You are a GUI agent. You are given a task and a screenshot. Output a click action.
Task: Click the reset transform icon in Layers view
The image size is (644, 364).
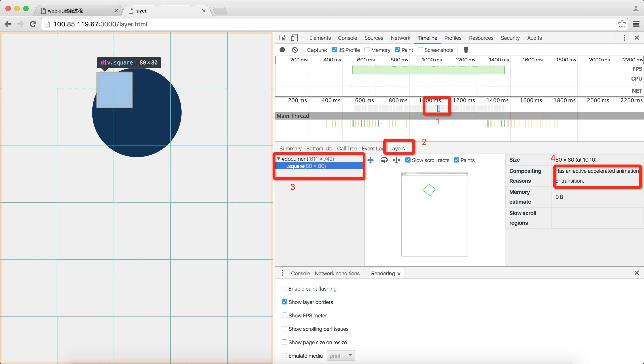click(396, 160)
